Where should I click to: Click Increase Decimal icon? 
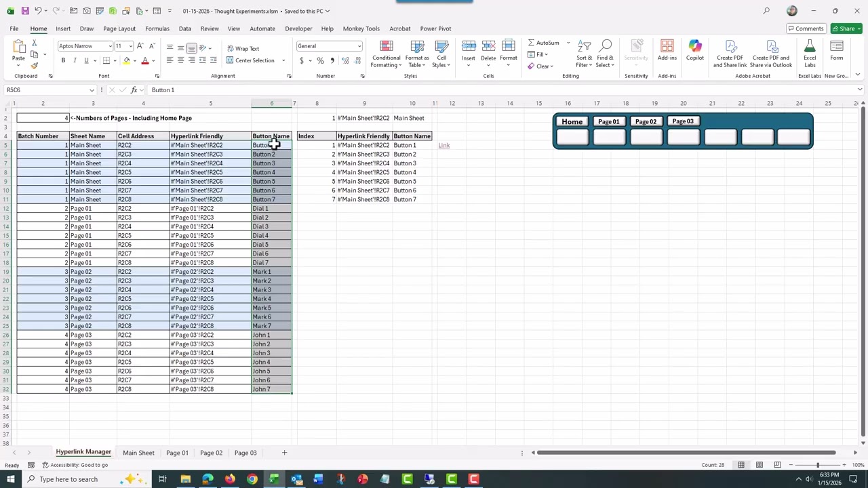click(345, 60)
